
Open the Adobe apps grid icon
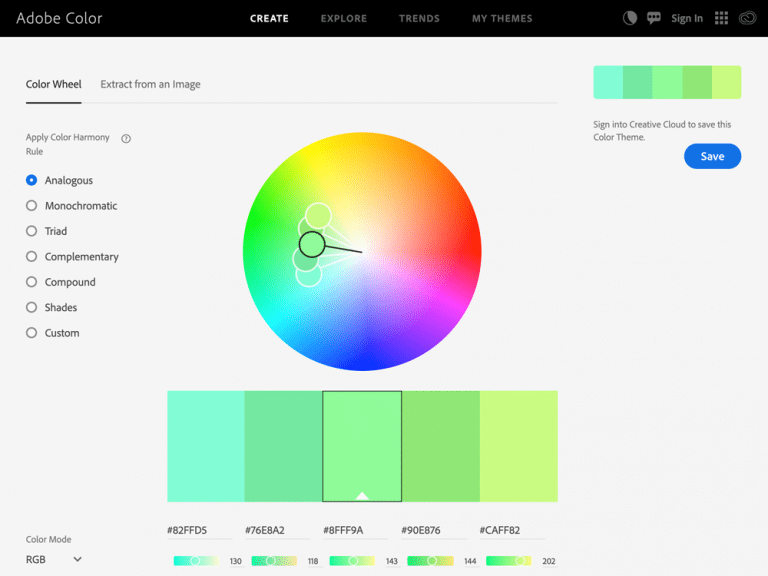[721, 18]
